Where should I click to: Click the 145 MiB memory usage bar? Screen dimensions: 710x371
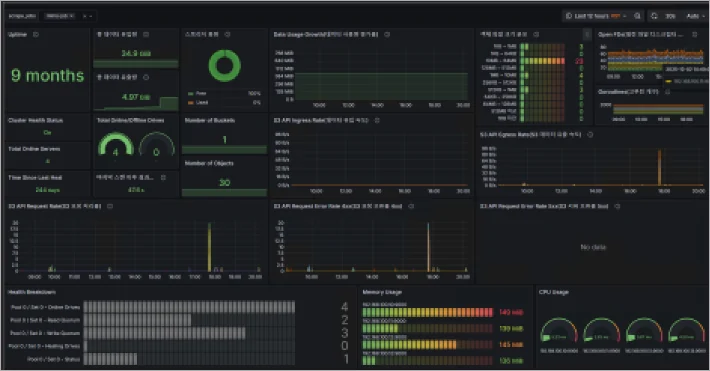[427, 345]
